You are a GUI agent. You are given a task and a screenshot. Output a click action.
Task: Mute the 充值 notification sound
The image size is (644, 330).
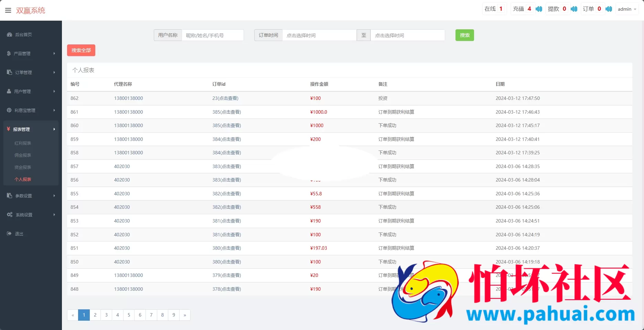point(539,9)
